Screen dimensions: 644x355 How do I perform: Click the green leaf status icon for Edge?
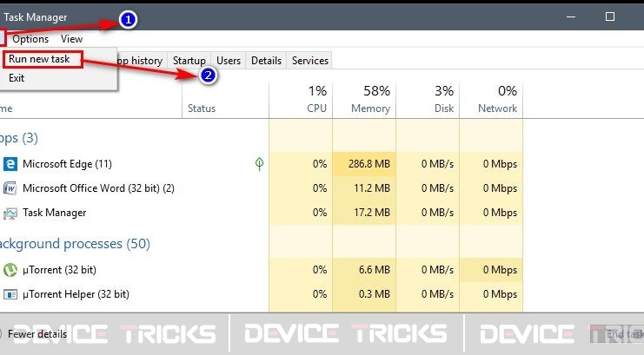tap(259, 164)
